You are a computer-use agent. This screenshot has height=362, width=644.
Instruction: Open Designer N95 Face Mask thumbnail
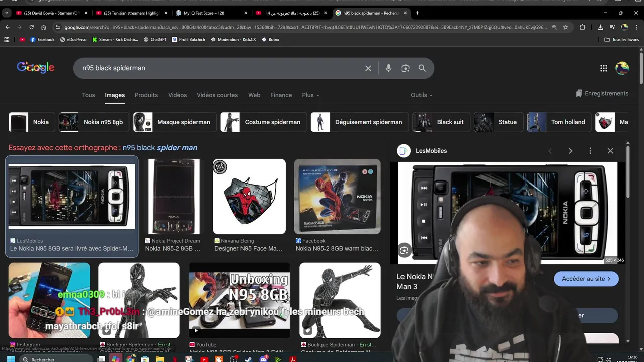pyautogui.click(x=249, y=197)
